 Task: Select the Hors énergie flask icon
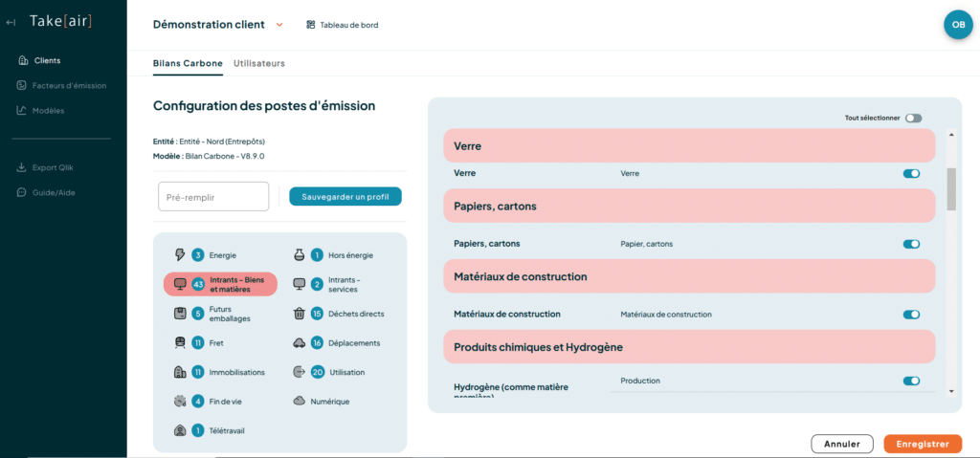click(x=299, y=254)
